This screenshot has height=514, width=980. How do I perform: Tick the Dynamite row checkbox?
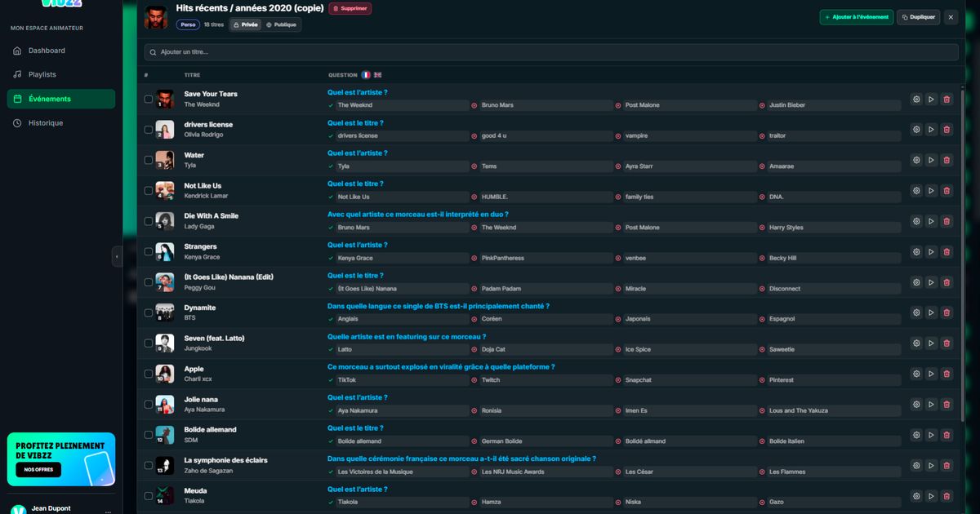click(x=149, y=312)
